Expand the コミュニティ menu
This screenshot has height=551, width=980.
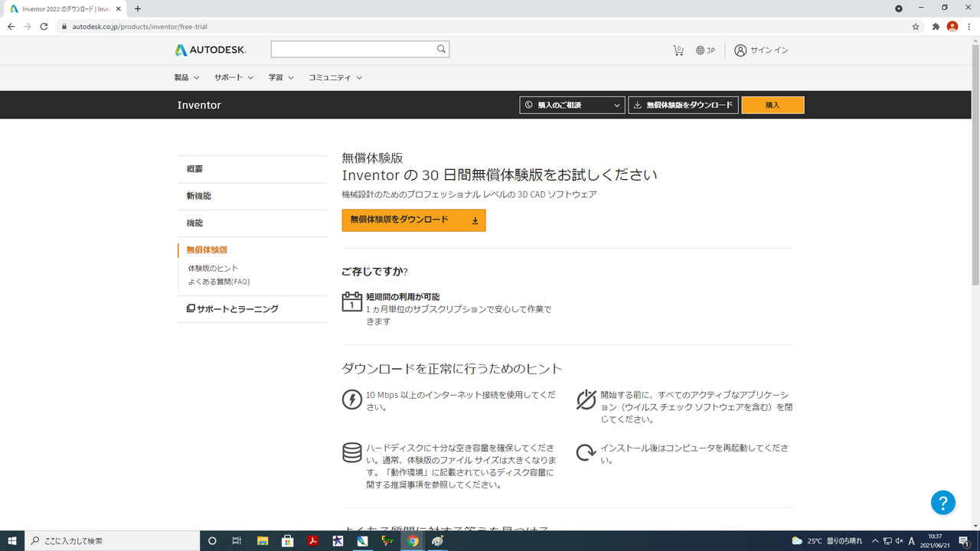[335, 77]
